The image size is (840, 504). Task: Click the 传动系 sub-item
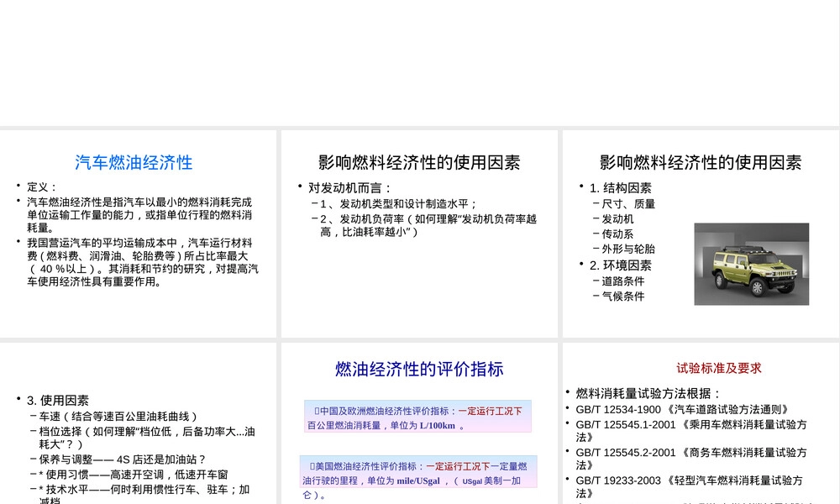[x=617, y=234]
